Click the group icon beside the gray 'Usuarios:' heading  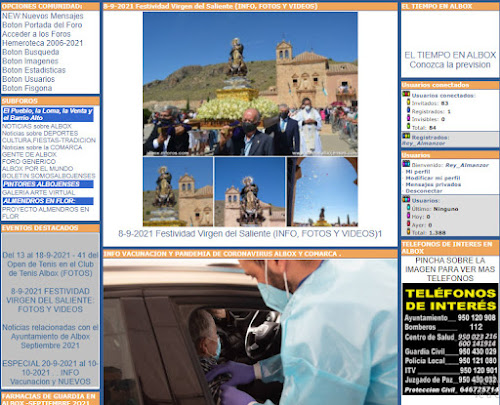(x=406, y=200)
